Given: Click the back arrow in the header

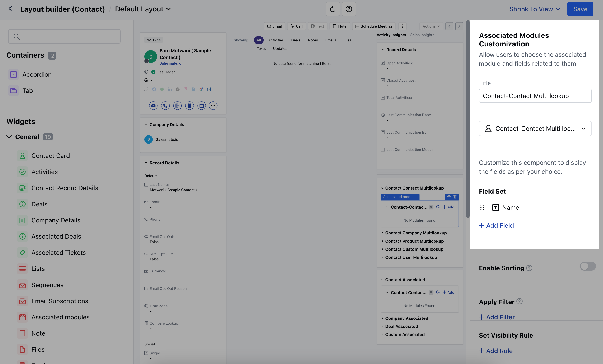Looking at the screenshot, I should coord(10,9).
